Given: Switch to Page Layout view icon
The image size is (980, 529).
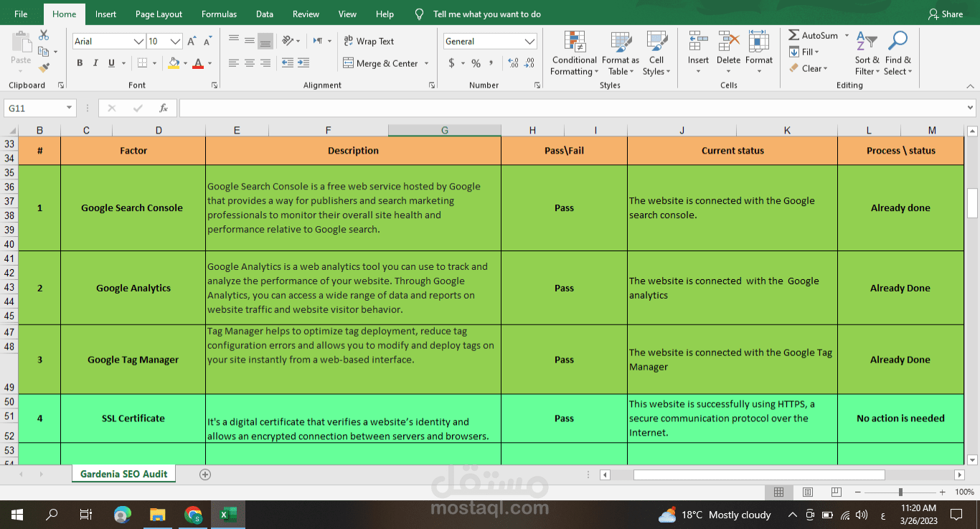Looking at the screenshot, I should tap(808, 492).
